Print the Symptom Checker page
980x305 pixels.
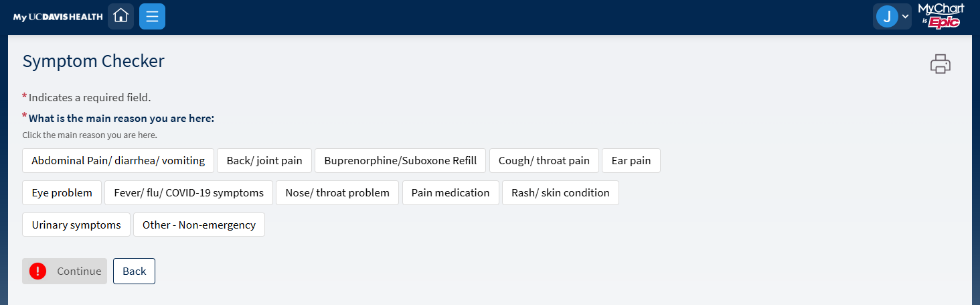point(940,64)
